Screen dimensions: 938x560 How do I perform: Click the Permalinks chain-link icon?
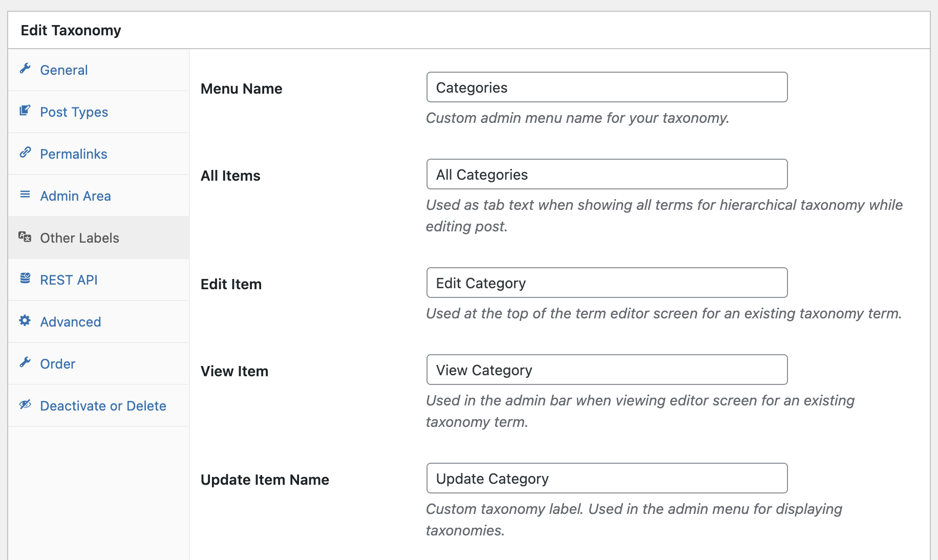click(x=26, y=153)
